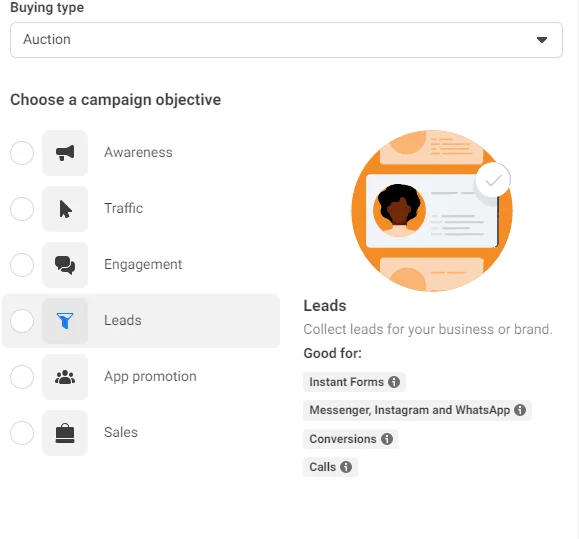Click the App promotion people icon
This screenshot has height=539, width=579.
point(65,377)
